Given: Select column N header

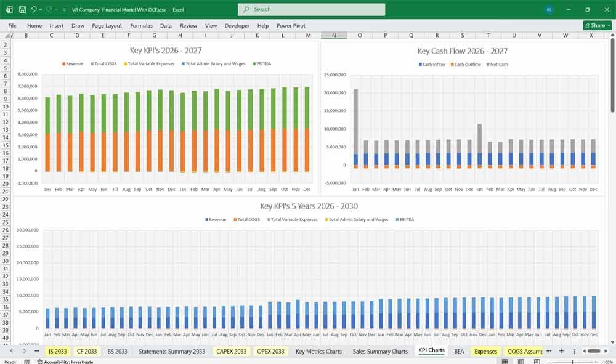Looking at the screenshot, I should click(x=334, y=35).
